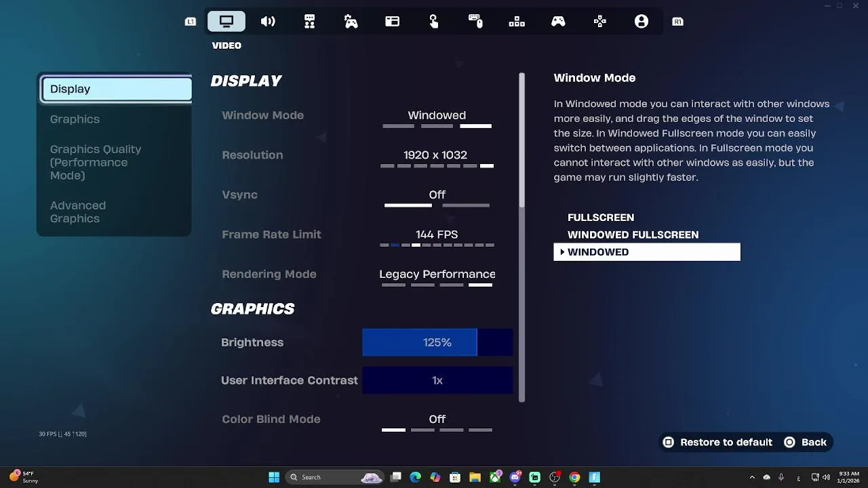Open the Windows Start menu
This screenshot has width=868, height=488.
(274, 477)
